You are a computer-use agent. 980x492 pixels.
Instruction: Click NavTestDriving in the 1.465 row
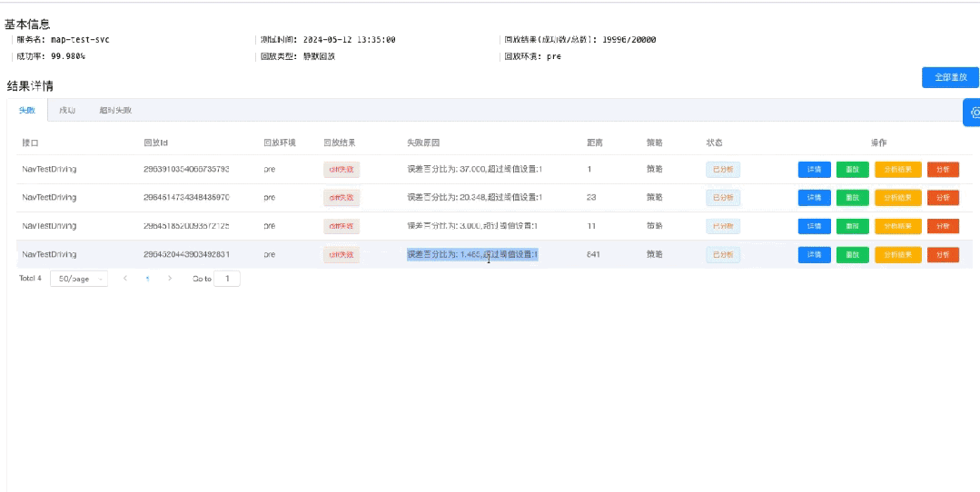(x=49, y=254)
